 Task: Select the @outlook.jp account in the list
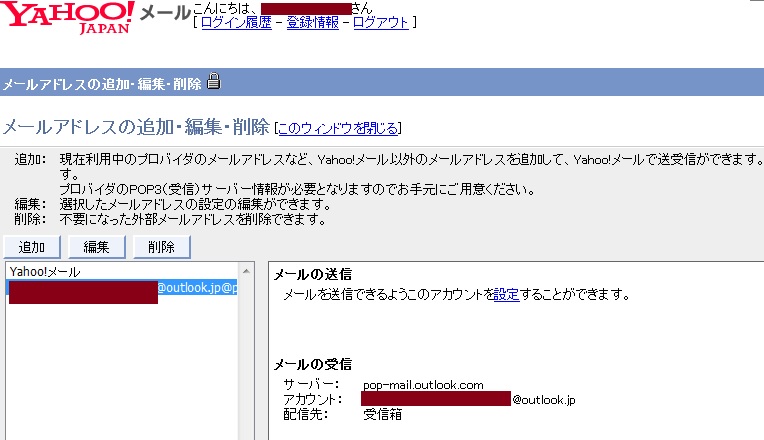[123, 288]
